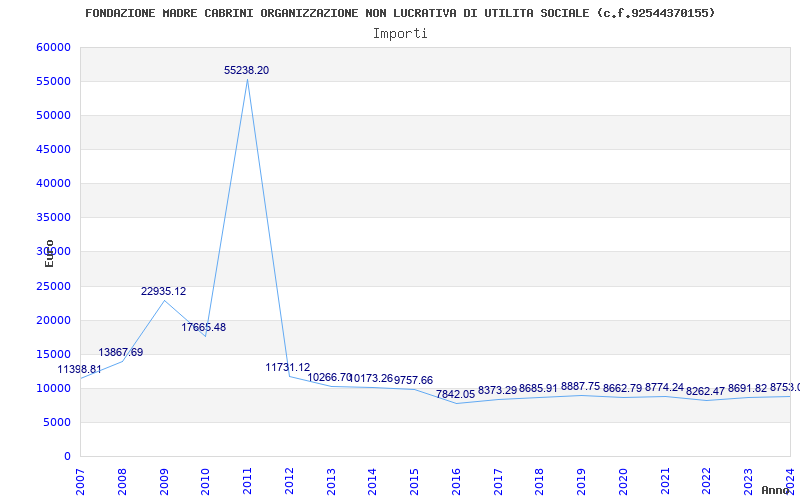Click the data label 8691.82

pos(747,389)
